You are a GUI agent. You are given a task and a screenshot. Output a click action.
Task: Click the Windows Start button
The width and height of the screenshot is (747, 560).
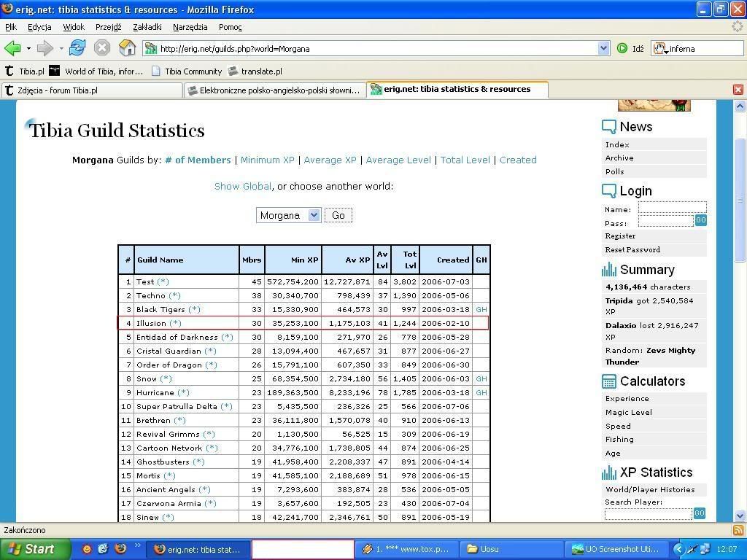point(34,549)
